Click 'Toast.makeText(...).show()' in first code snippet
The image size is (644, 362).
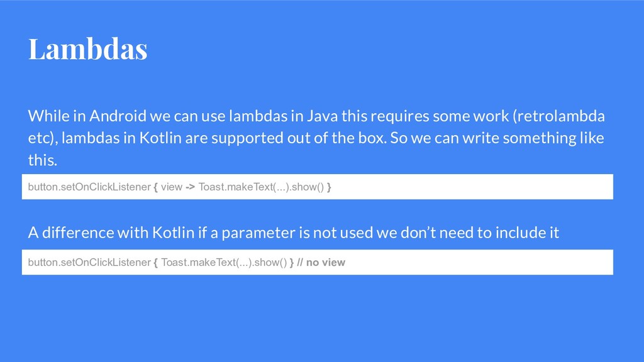(261, 187)
